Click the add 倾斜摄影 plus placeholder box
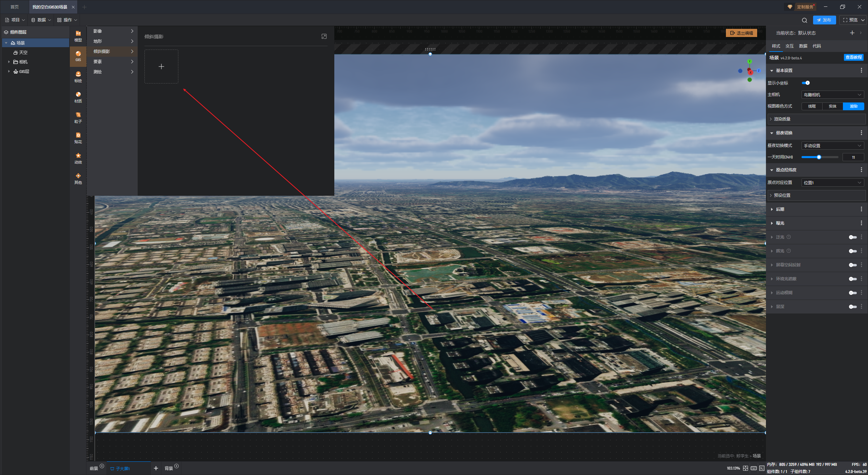Screen dimensions: 868x475 pos(161,66)
